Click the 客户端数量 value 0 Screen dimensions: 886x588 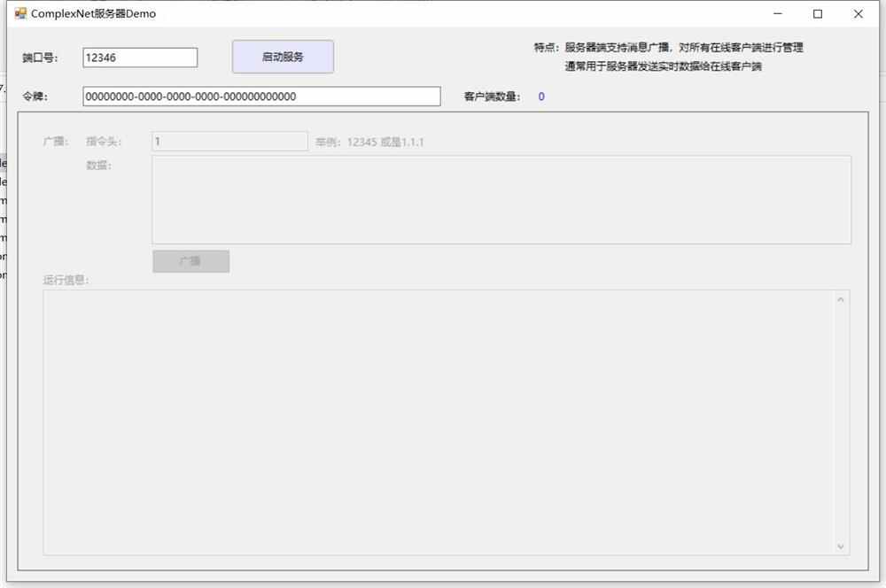(541, 97)
